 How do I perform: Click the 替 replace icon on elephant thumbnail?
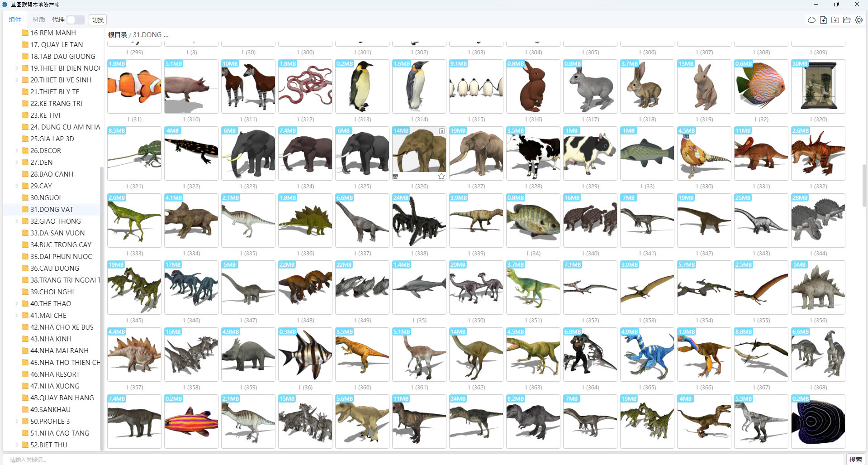coord(395,177)
